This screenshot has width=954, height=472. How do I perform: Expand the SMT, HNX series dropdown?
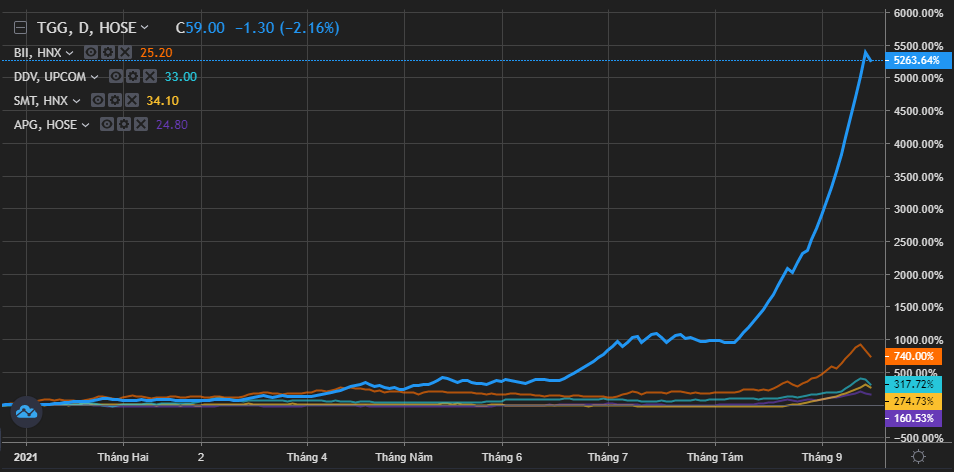76,100
